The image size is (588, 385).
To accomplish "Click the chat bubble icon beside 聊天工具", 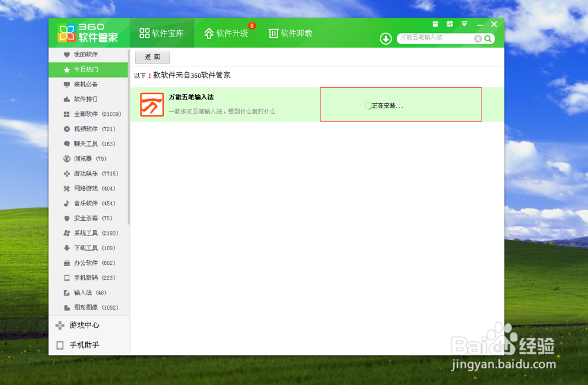I will click(67, 144).
